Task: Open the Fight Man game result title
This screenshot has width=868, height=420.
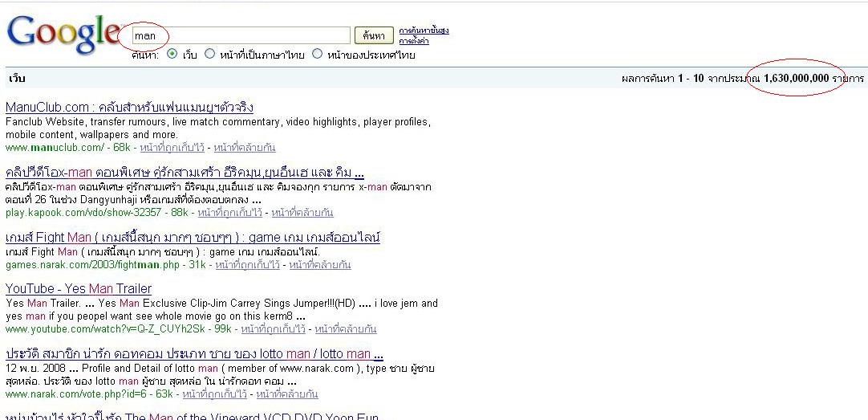Action: [193, 238]
